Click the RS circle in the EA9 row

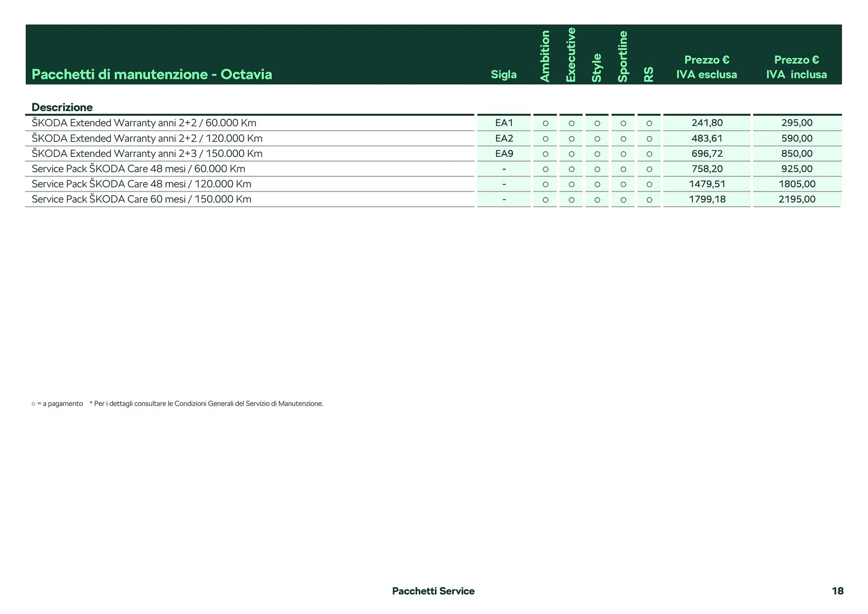(649, 154)
